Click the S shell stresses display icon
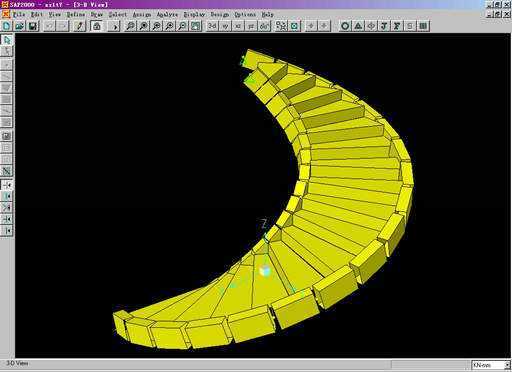Image resolution: width=512 pixels, height=372 pixels. [x=410, y=26]
